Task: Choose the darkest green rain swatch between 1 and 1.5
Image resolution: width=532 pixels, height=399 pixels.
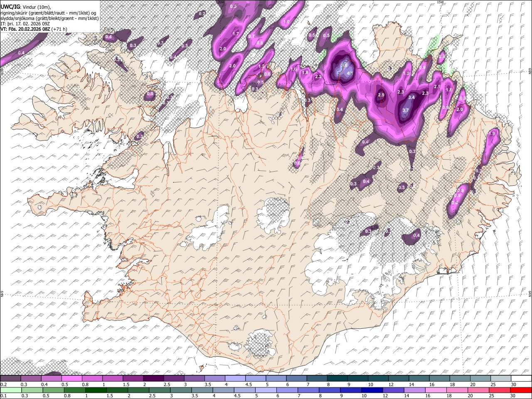Action: click(x=96, y=390)
